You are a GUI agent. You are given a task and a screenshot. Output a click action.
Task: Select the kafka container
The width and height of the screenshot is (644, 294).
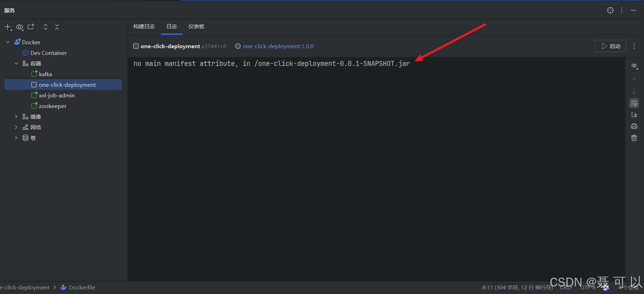click(x=45, y=74)
